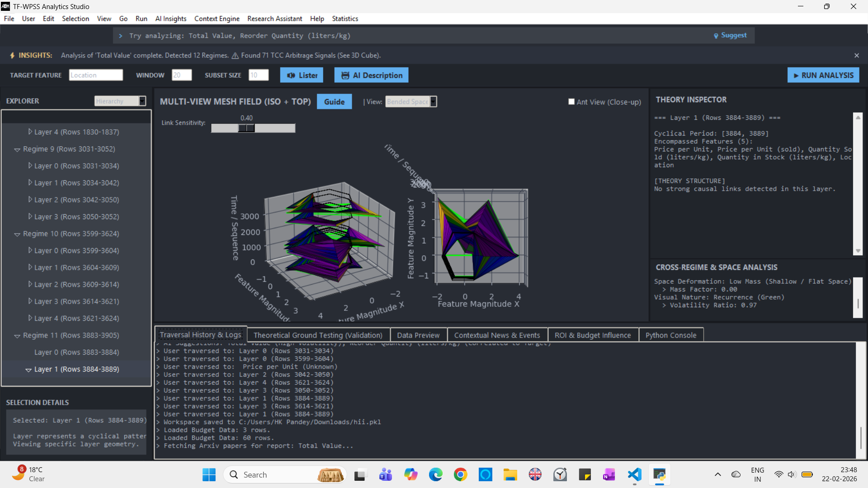Click the Target Feature Location field

pyautogui.click(x=96, y=75)
